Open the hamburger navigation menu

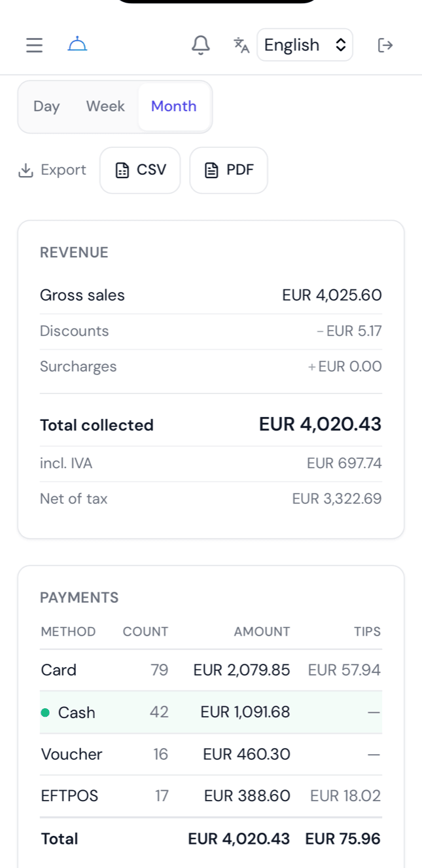click(x=34, y=45)
